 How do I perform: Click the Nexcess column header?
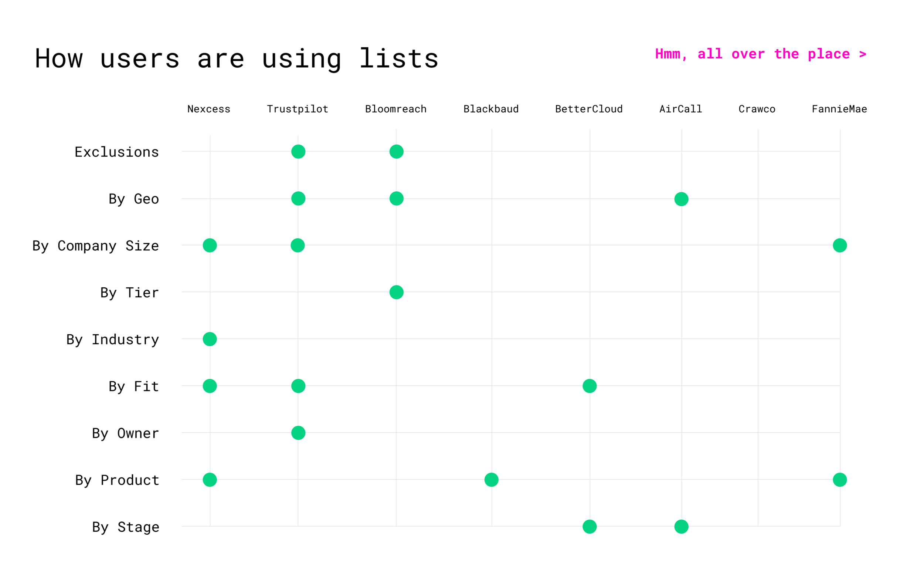208,109
